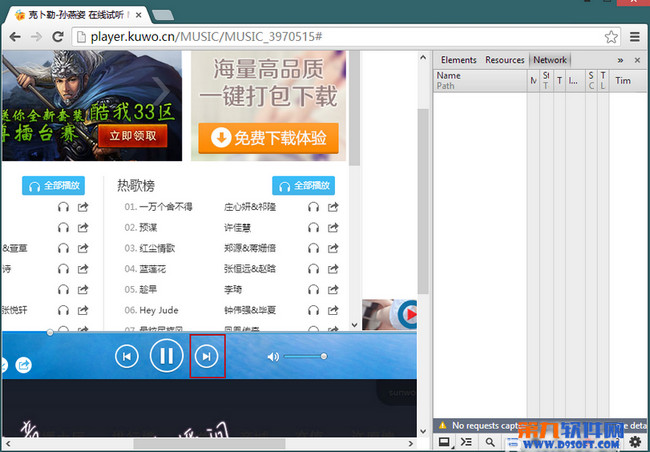The width and height of the screenshot is (650, 452).
Task: Switch to the Elements tab
Action: [458, 60]
